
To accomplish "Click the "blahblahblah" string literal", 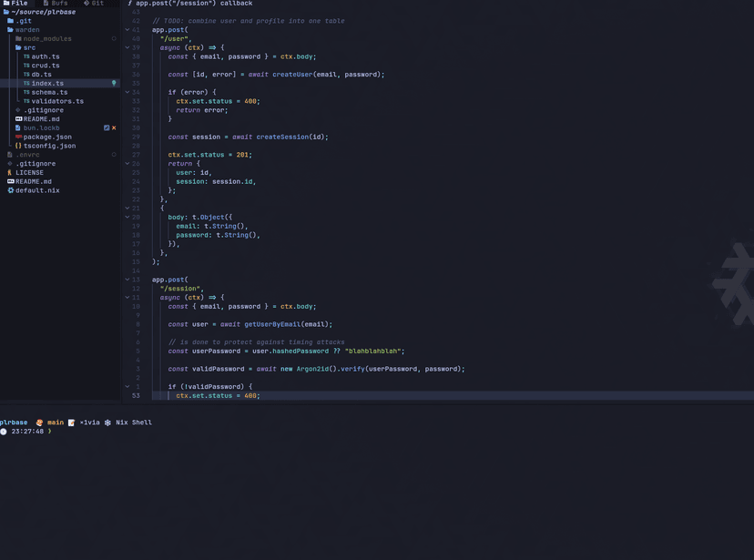I will [372, 351].
